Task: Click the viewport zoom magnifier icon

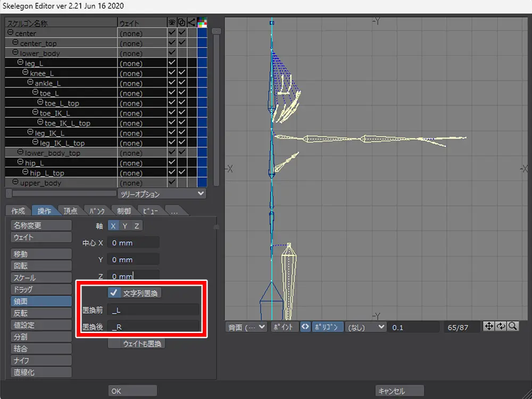Action: (x=513, y=327)
